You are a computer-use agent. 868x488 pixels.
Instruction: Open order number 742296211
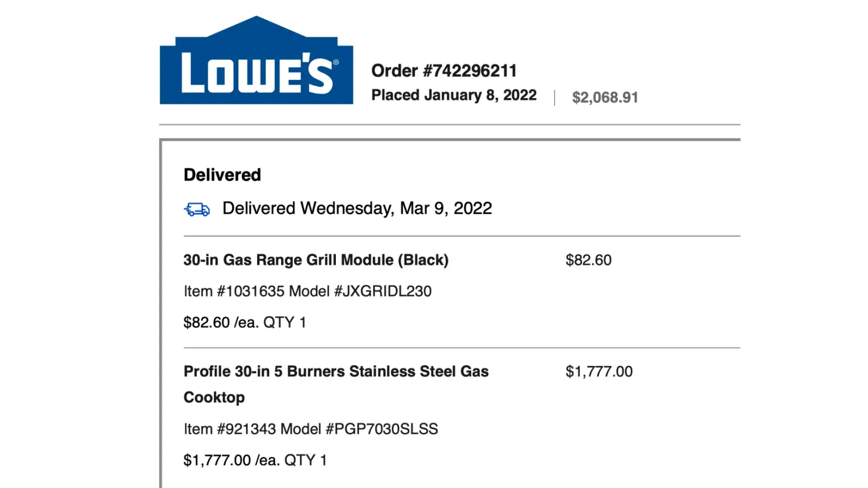[444, 71]
